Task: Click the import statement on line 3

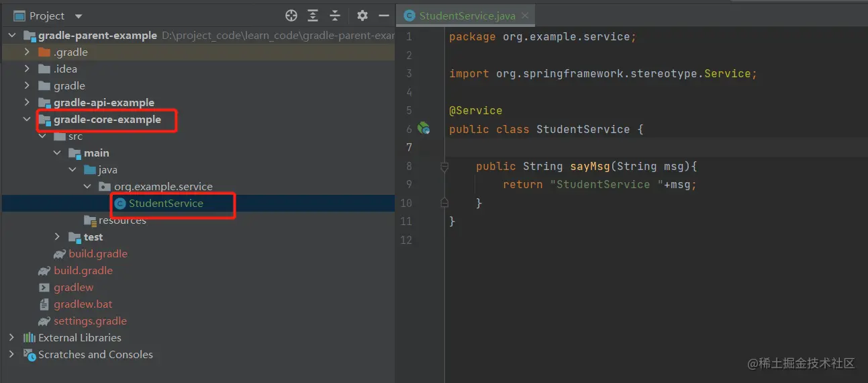Action: click(603, 74)
